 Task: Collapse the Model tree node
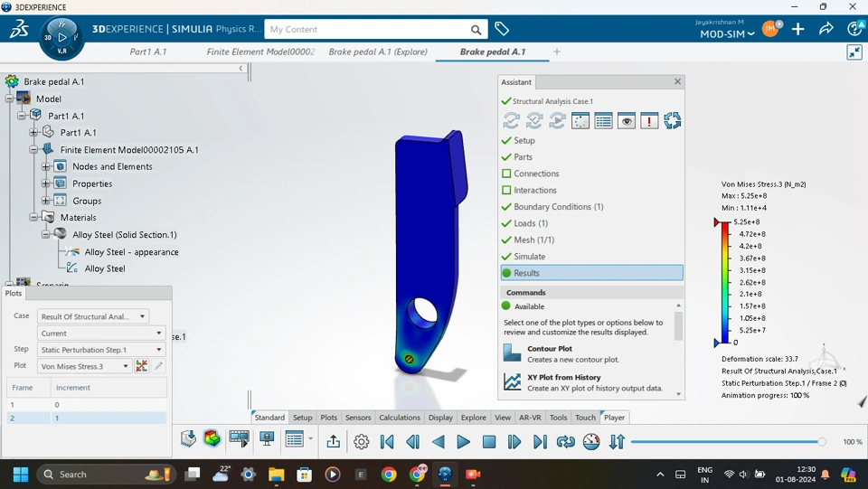9,99
